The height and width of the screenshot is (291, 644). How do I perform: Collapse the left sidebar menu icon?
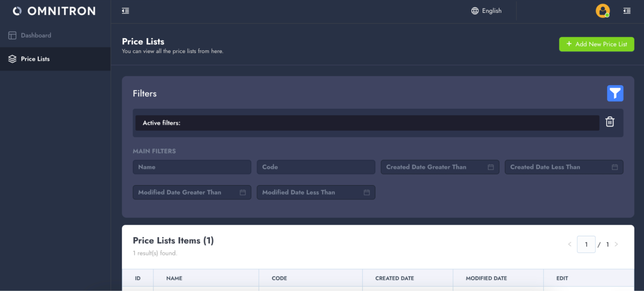pos(125,11)
